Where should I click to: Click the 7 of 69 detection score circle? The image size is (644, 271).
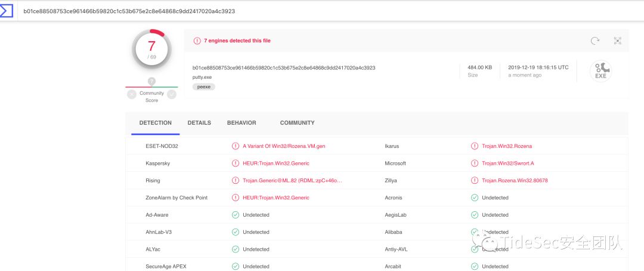pyautogui.click(x=151, y=50)
